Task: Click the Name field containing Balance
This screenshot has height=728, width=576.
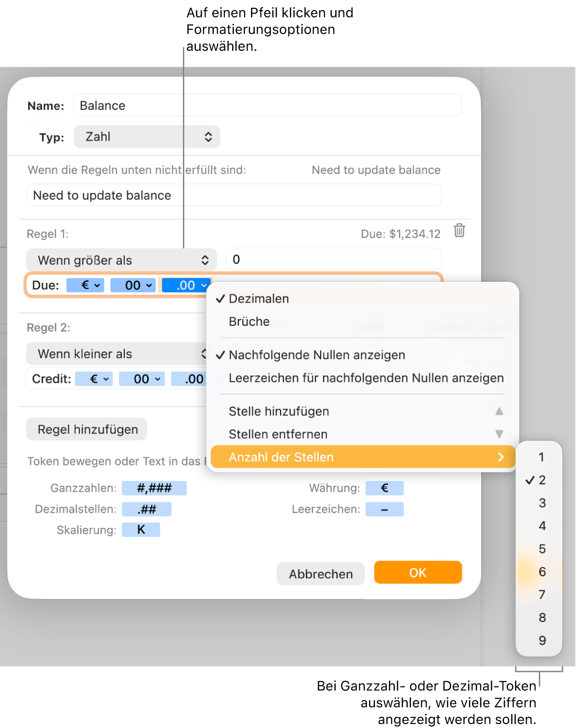Action: pyautogui.click(x=267, y=105)
